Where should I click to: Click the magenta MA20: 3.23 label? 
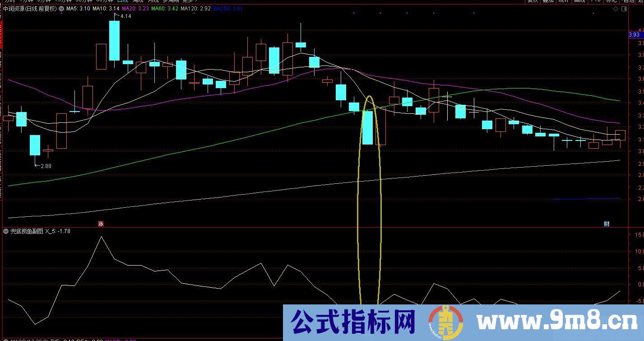pos(135,9)
